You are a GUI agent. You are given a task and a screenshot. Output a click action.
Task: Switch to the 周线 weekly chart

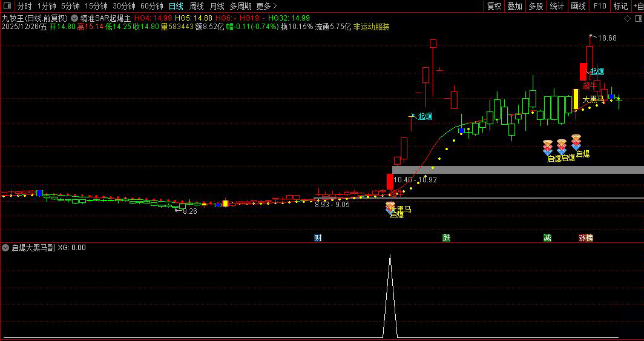pyautogui.click(x=197, y=6)
